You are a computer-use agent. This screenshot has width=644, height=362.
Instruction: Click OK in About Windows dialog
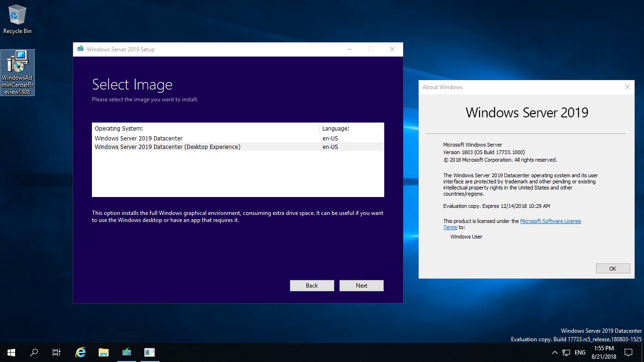coord(613,268)
